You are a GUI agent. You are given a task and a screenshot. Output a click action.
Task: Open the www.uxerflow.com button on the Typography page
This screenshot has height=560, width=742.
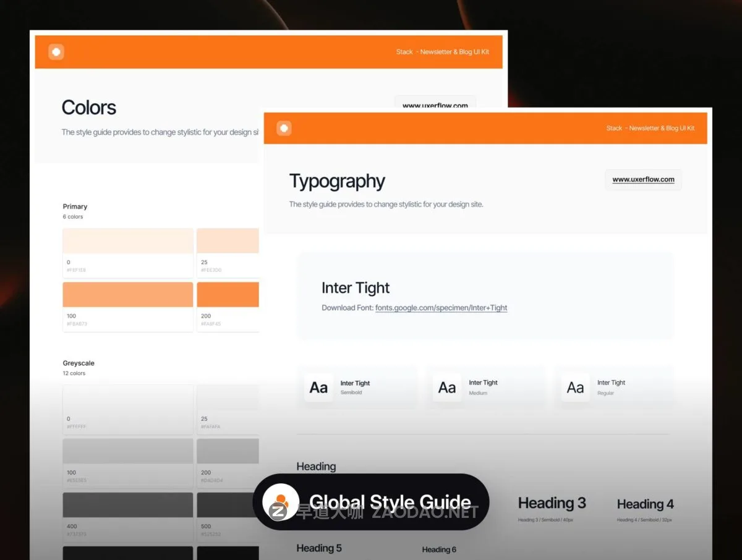point(643,180)
